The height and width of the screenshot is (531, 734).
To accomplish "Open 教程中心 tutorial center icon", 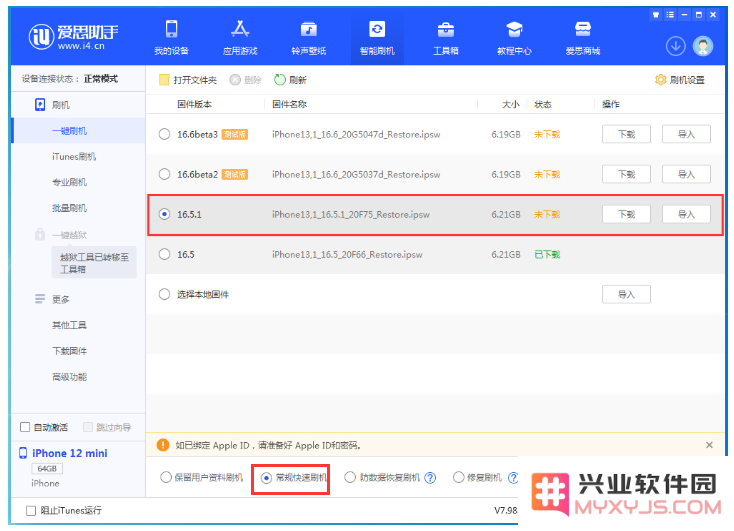I will pyautogui.click(x=514, y=30).
